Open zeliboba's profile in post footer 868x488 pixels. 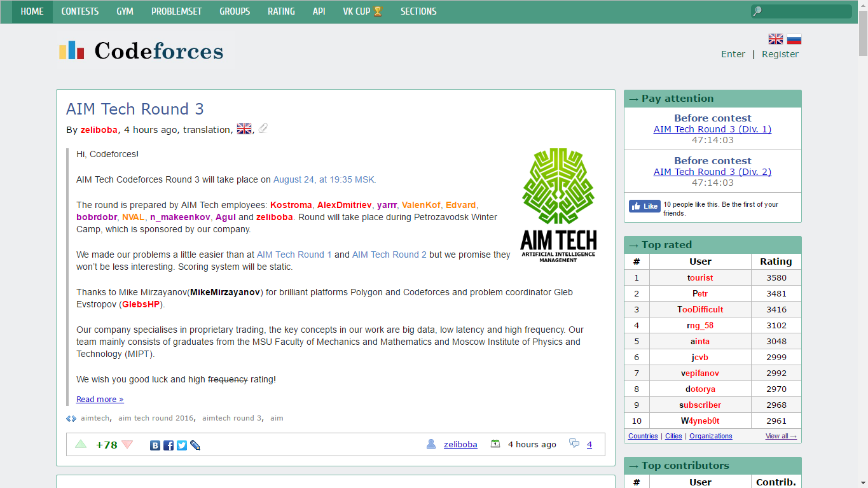pyautogui.click(x=460, y=445)
